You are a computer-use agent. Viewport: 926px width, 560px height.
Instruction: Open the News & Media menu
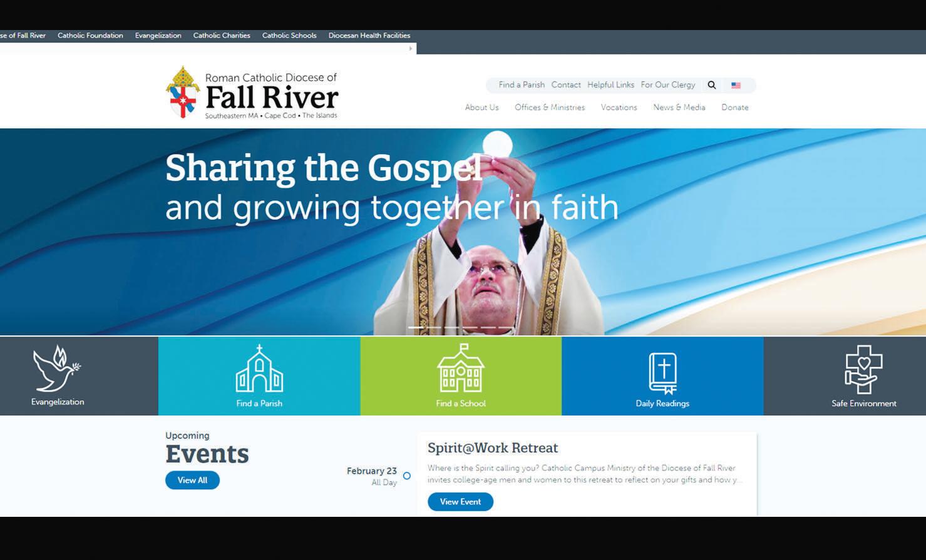[679, 108]
